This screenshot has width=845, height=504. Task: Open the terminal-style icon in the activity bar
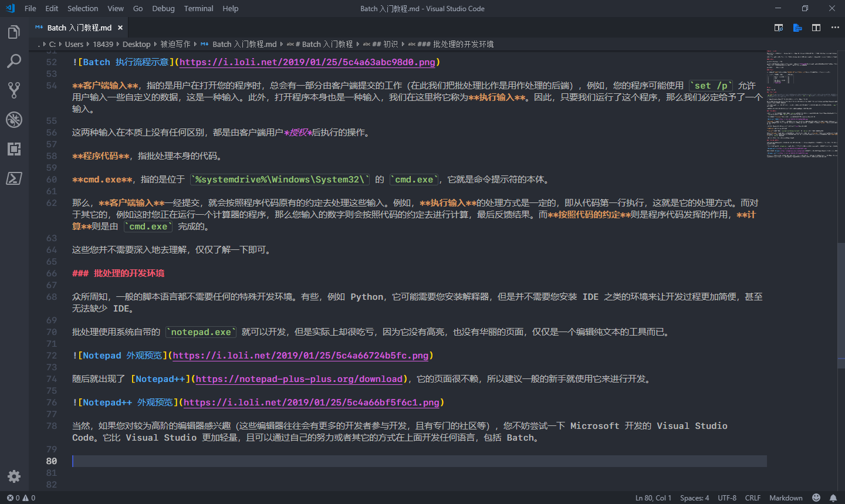[14, 178]
